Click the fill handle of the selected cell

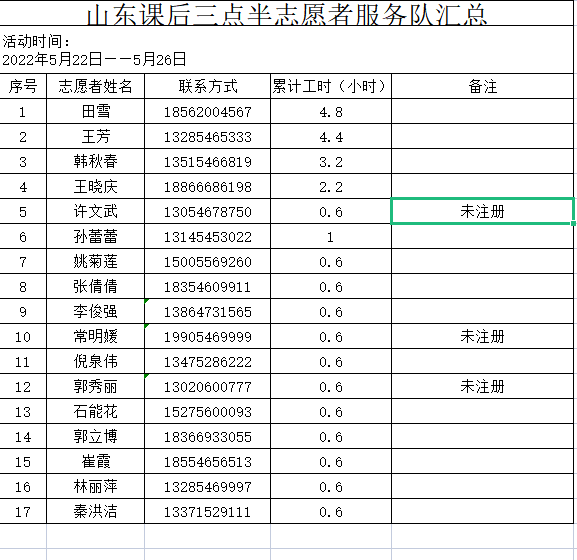click(x=573, y=223)
